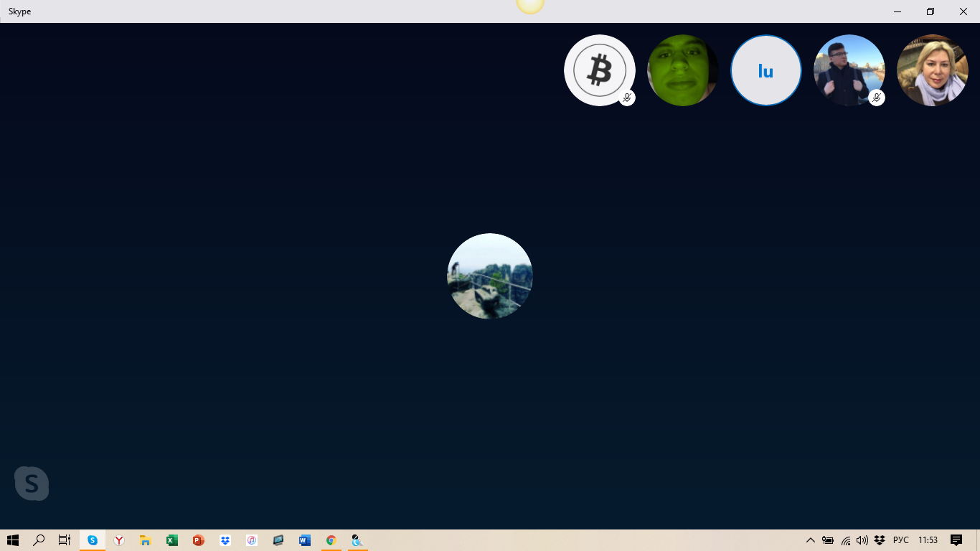Open File Explorer from the taskbar
The width and height of the screenshot is (980, 551).
tap(146, 540)
